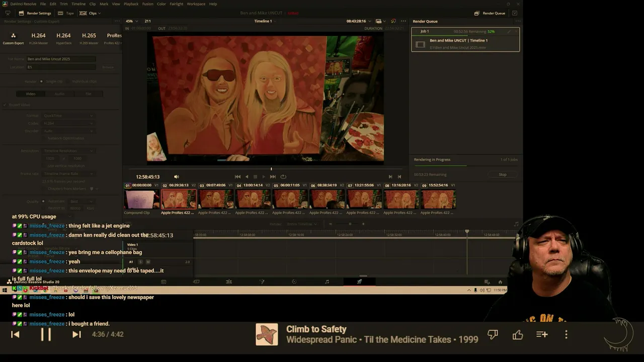Screen dimensions: 644x362
Task: Toggle the viewer audio mute speaker icon
Action: click(x=176, y=176)
